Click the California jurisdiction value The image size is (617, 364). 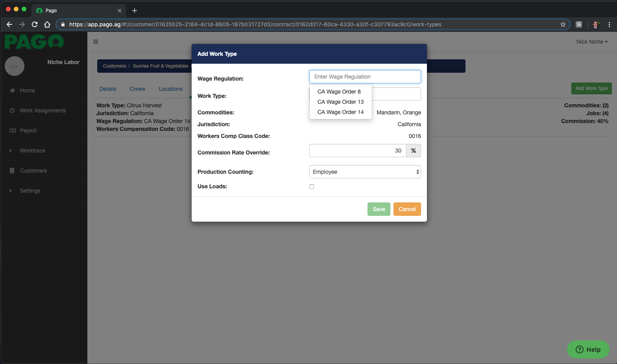click(x=409, y=124)
